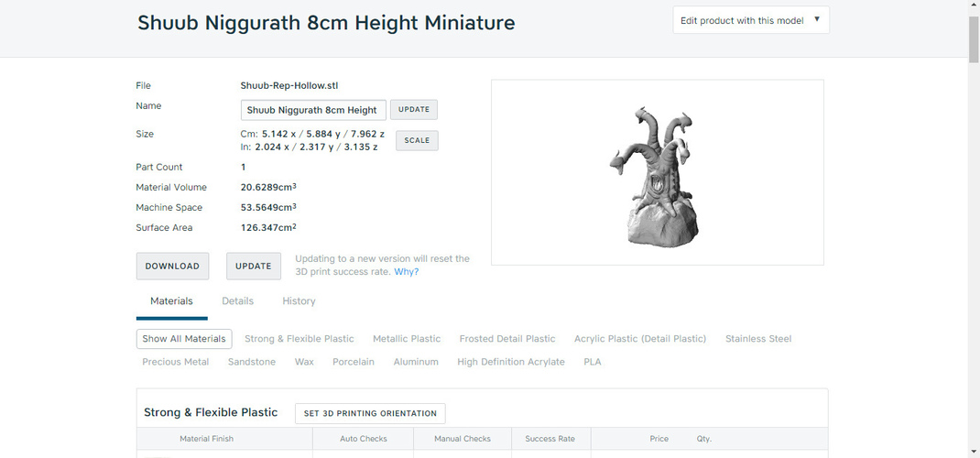Click SET 3D PRINTING ORIENTATION button
Screen dimensions: 980x458
pos(370,414)
